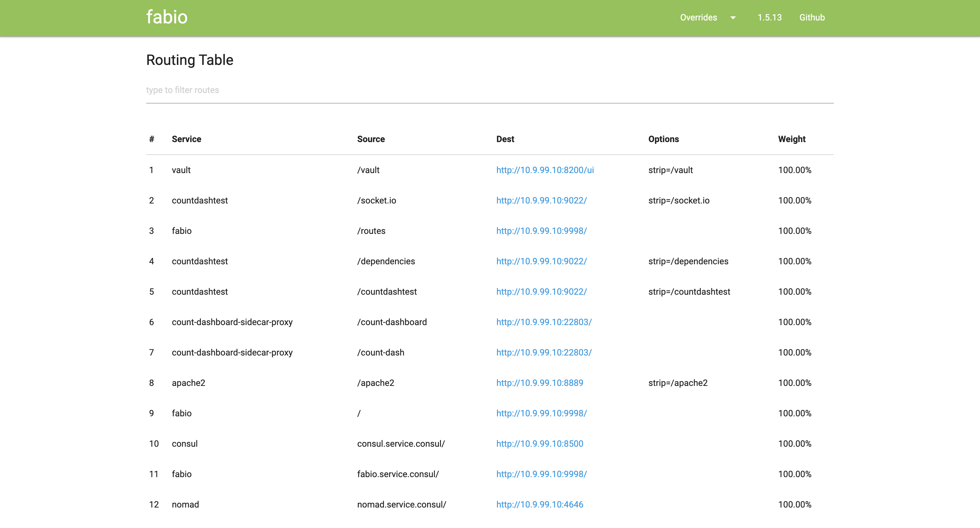Click the fabio.service.consul/ source cell

pyautogui.click(x=398, y=474)
